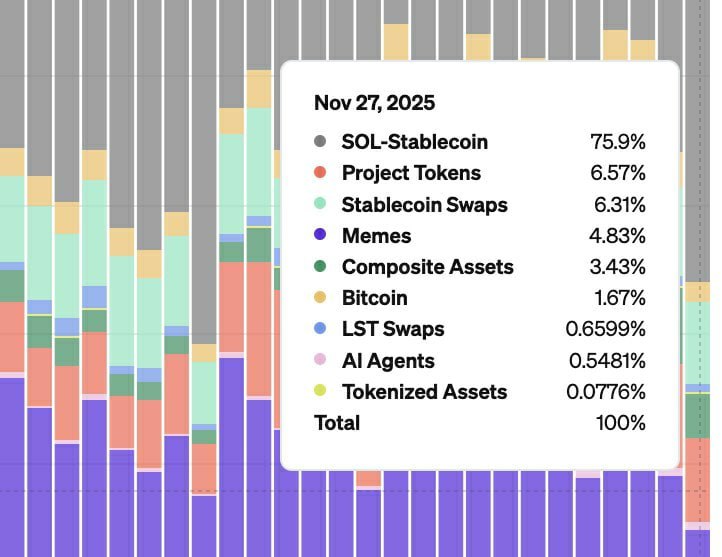The height and width of the screenshot is (557, 722).
Task: Click the gray SOL-Stablecoin legend dot
Action: [320, 142]
